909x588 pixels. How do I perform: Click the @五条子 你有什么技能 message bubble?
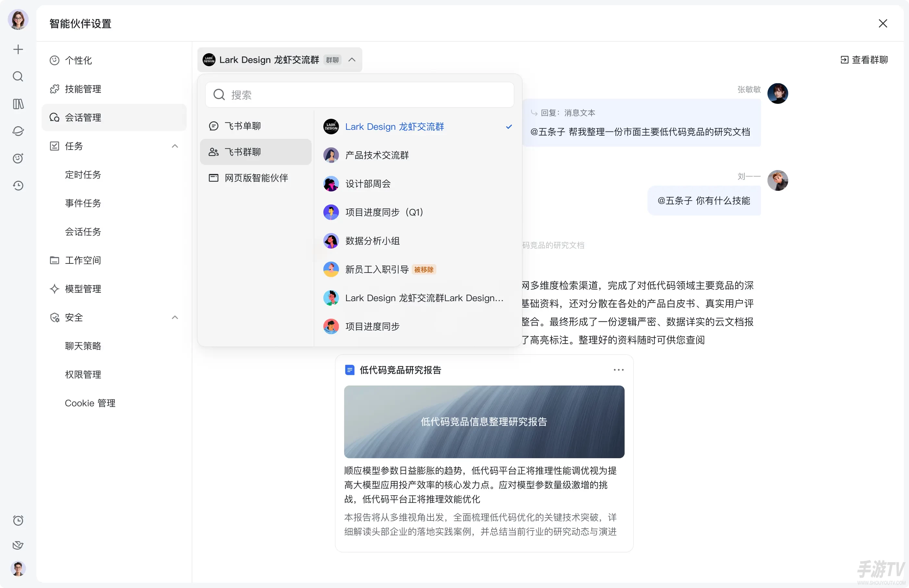pos(704,201)
